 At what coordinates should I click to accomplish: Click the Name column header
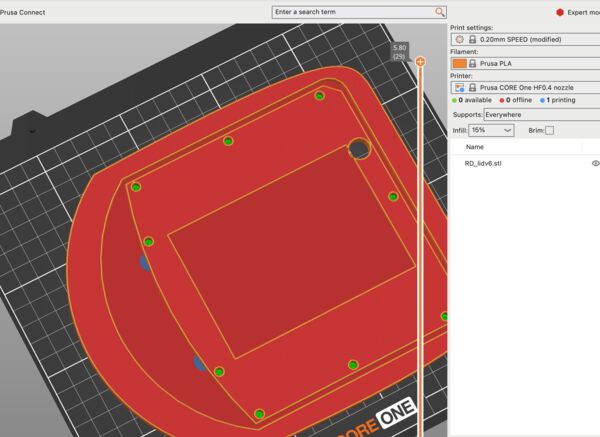(475, 147)
